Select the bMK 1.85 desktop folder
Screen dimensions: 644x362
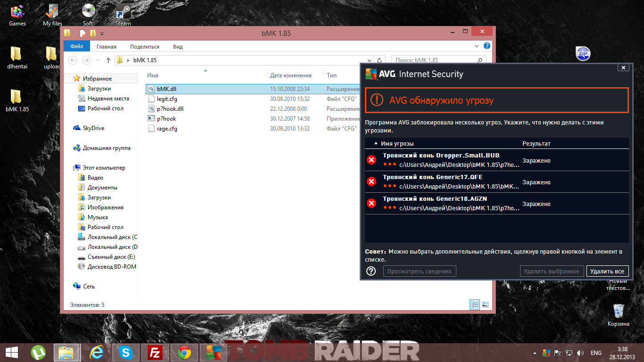point(17,100)
